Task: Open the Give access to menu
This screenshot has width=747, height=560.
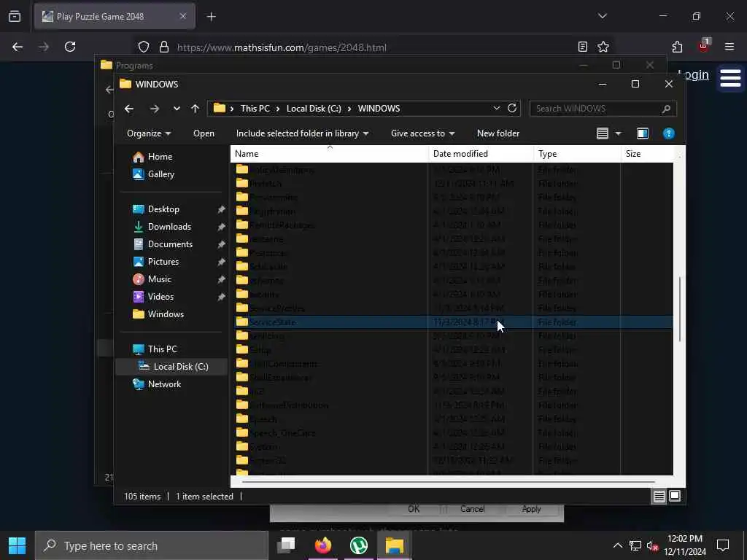Action: [422, 133]
